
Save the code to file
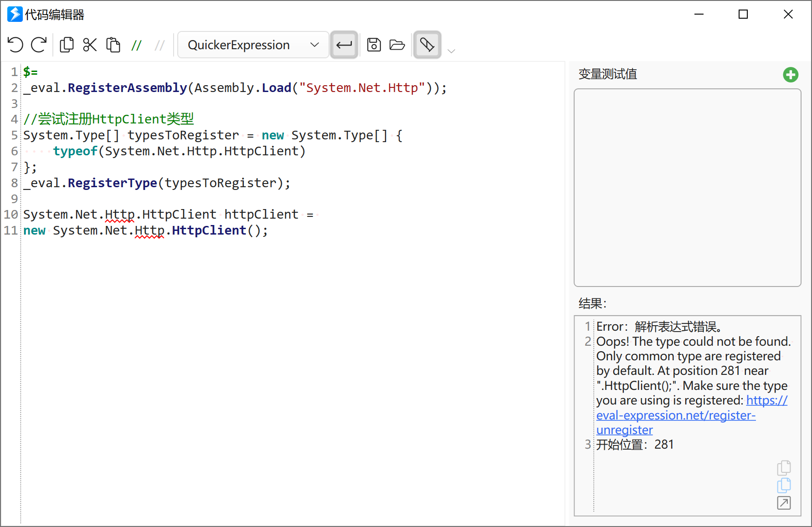(x=374, y=45)
